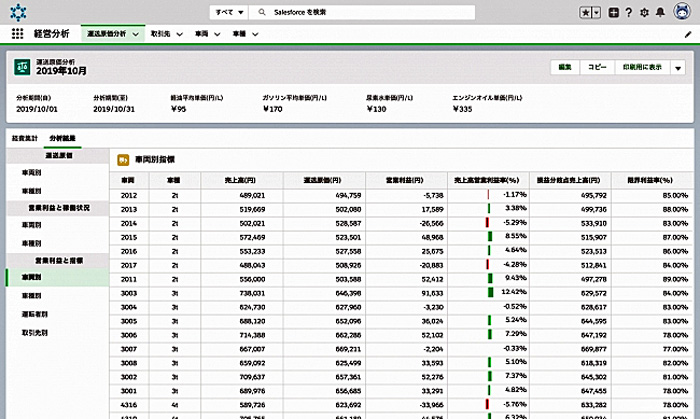Select 車種別 under 運送原価 section
Viewport: 700px width, 419px height.
[31, 191]
